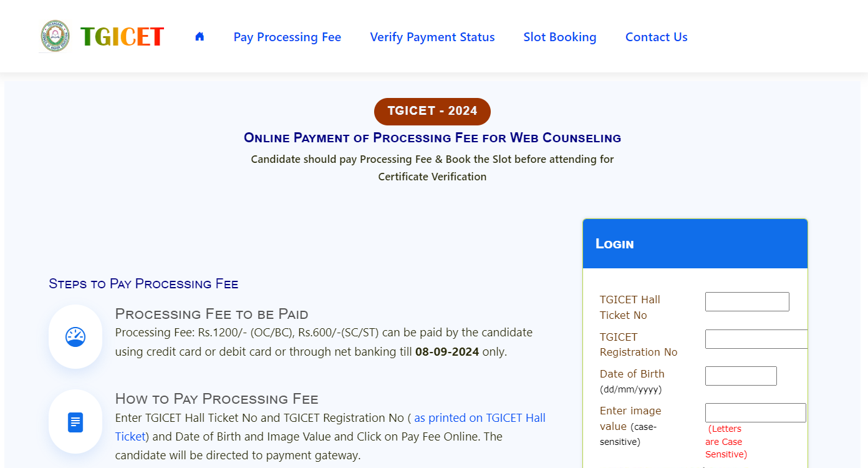The width and height of the screenshot is (868, 468).
Task: Click the home icon in navigation bar
Action: 200,37
